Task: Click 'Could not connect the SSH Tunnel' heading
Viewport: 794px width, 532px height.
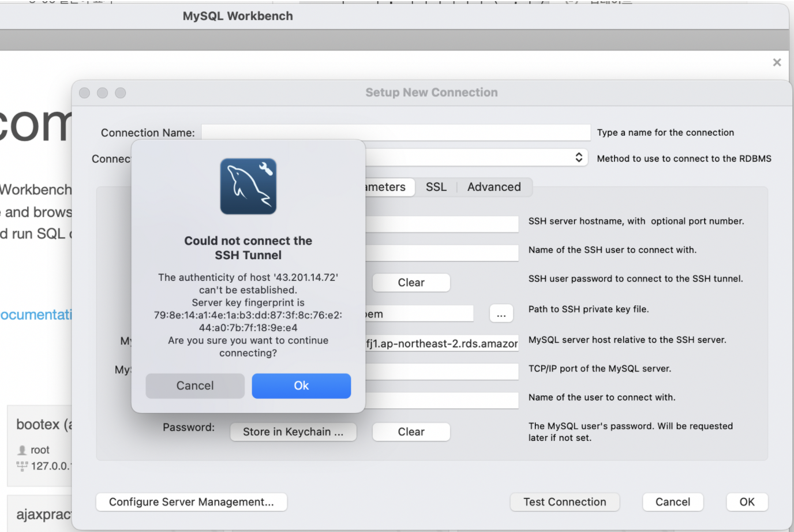Action: coord(248,248)
